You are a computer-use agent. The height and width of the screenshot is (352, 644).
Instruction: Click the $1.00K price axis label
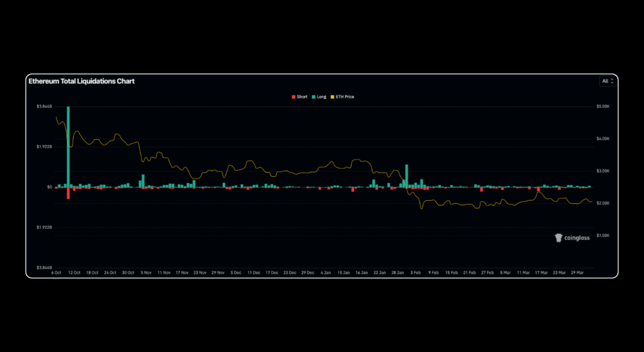(x=603, y=236)
